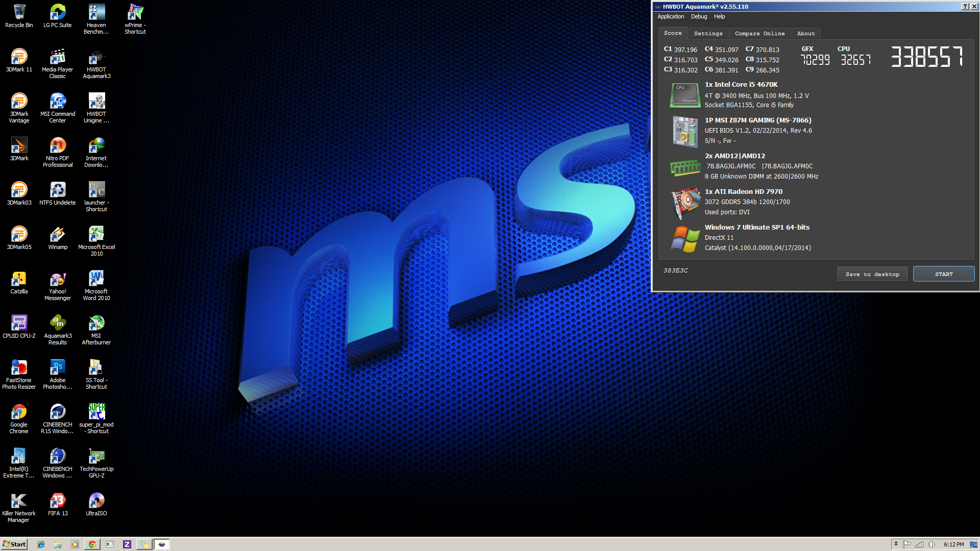This screenshot has height=551, width=980.
Task: Open the Application menu in Aquamark
Action: pyautogui.click(x=671, y=16)
